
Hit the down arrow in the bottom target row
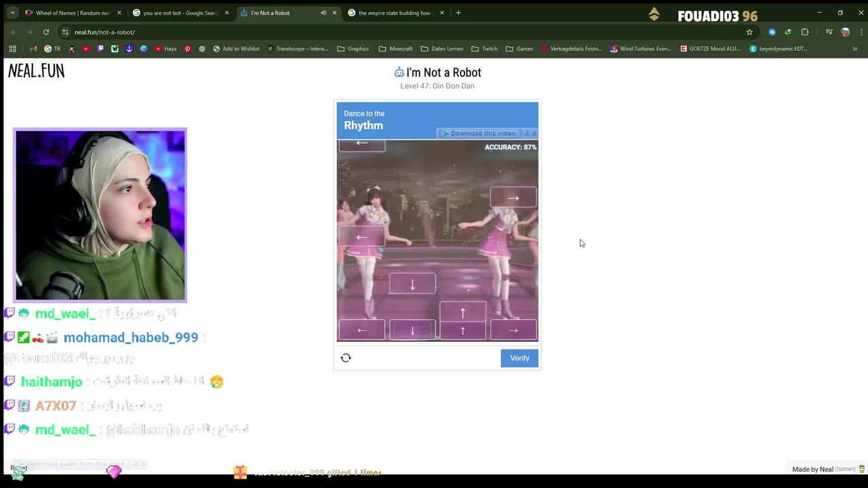[412, 330]
